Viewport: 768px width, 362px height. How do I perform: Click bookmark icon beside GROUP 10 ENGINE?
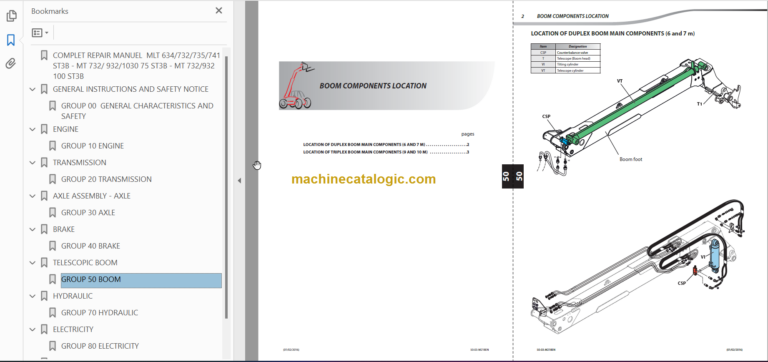pyautogui.click(x=52, y=146)
